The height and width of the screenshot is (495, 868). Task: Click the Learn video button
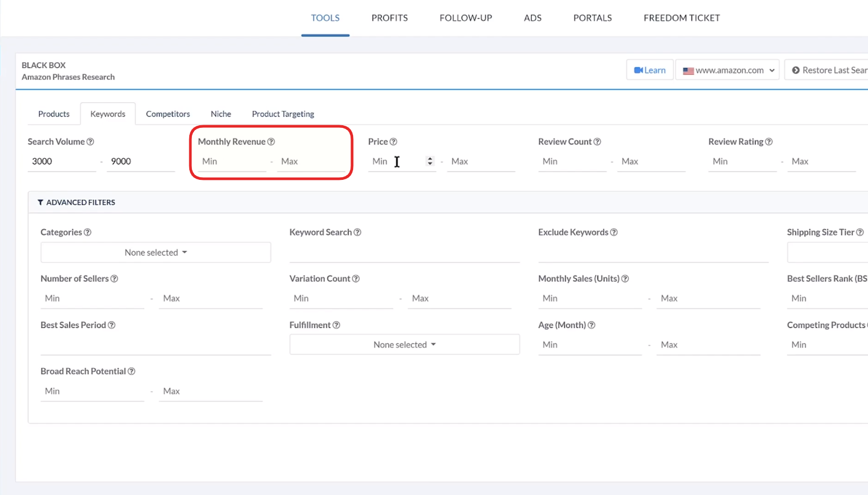[x=650, y=70]
